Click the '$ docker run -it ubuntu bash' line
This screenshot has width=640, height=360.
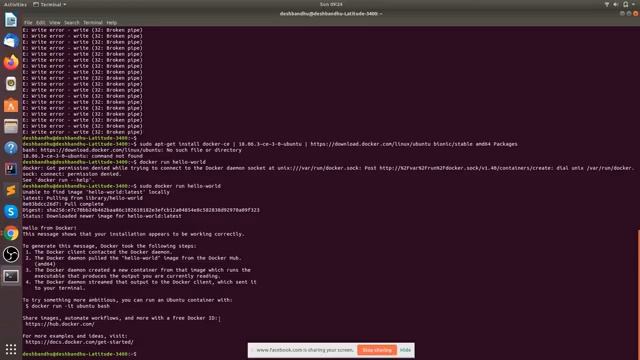click(67, 306)
